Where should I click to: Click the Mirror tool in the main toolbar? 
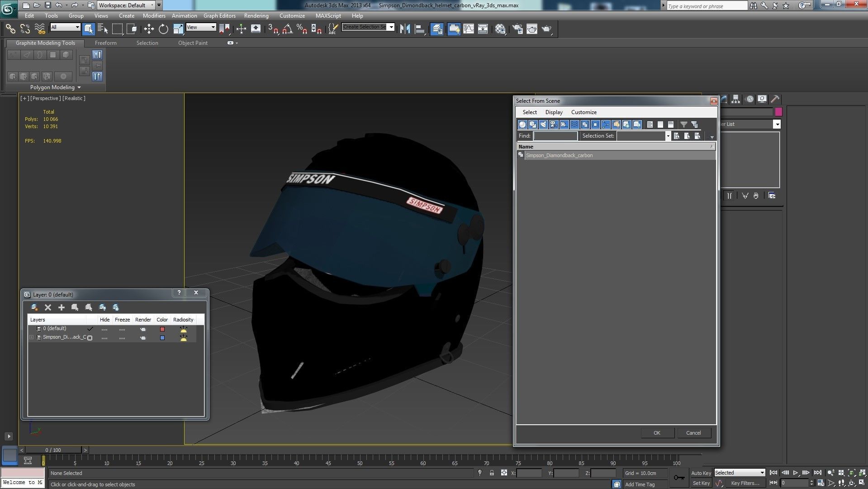pyautogui.click(x=405, y=29)
